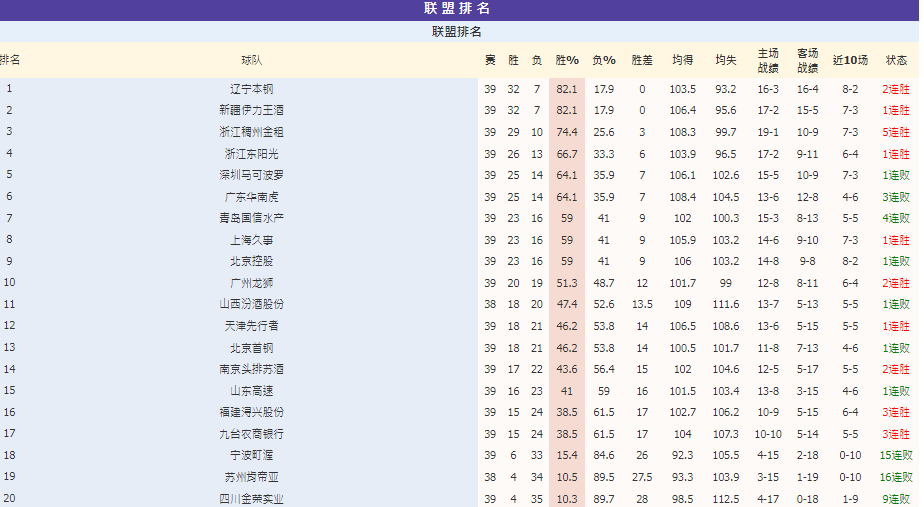Click 9连败 status for 四川金荣实业
Image resolution: width=924 pixels, height=507 pixels.
point(896,499)
